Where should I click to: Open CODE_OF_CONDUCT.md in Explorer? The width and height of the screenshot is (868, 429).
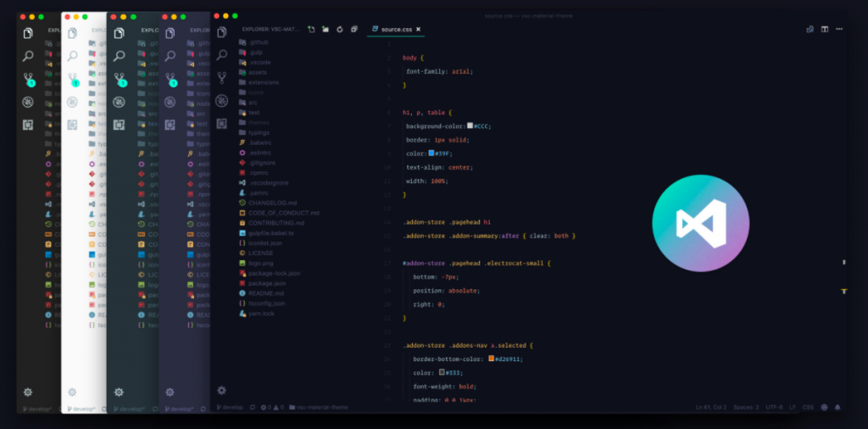click(x=279, y=213)
